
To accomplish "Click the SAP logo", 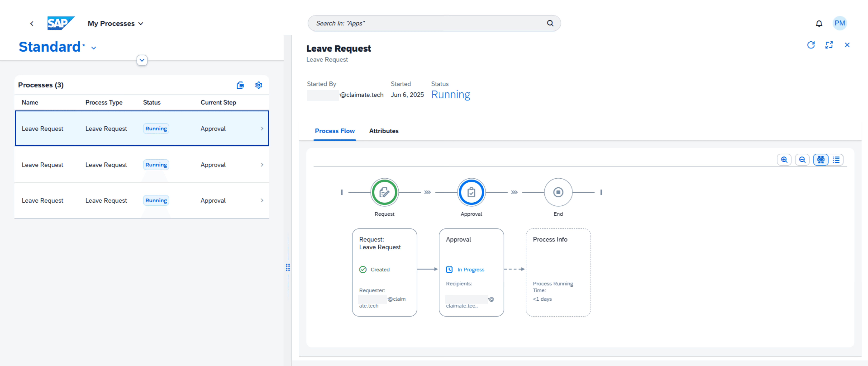I will 61,23.
